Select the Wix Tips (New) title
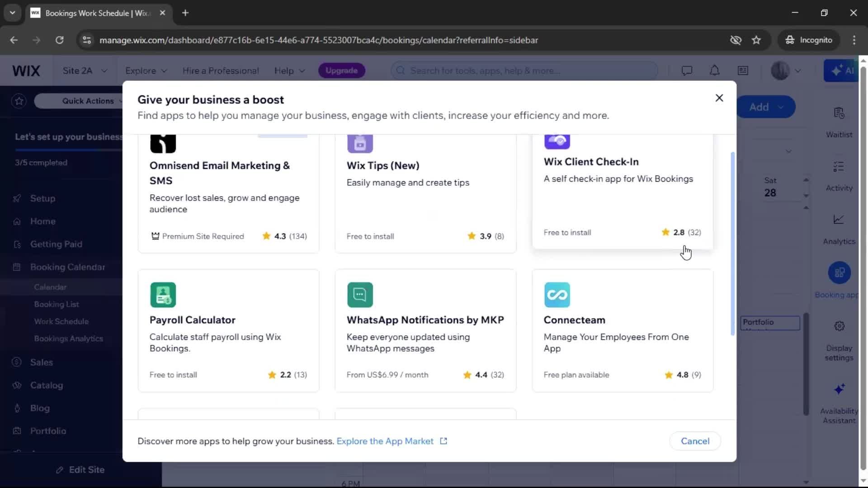This screenshot has height=488, width=868. 383,165
